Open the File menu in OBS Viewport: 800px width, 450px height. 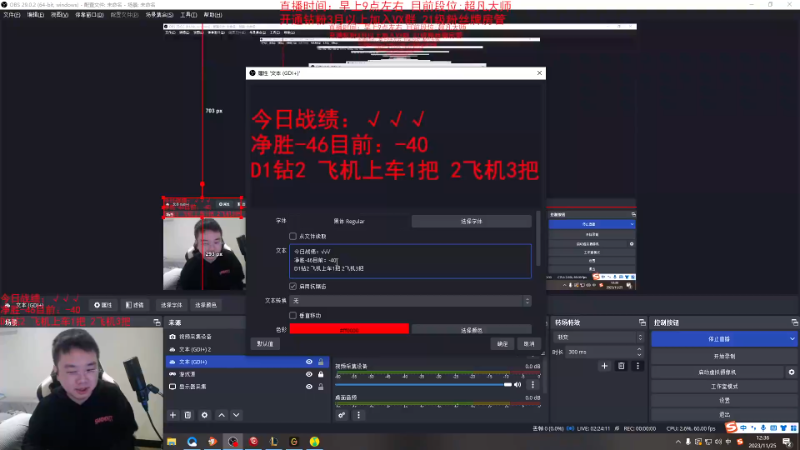(x=12, y=15)
